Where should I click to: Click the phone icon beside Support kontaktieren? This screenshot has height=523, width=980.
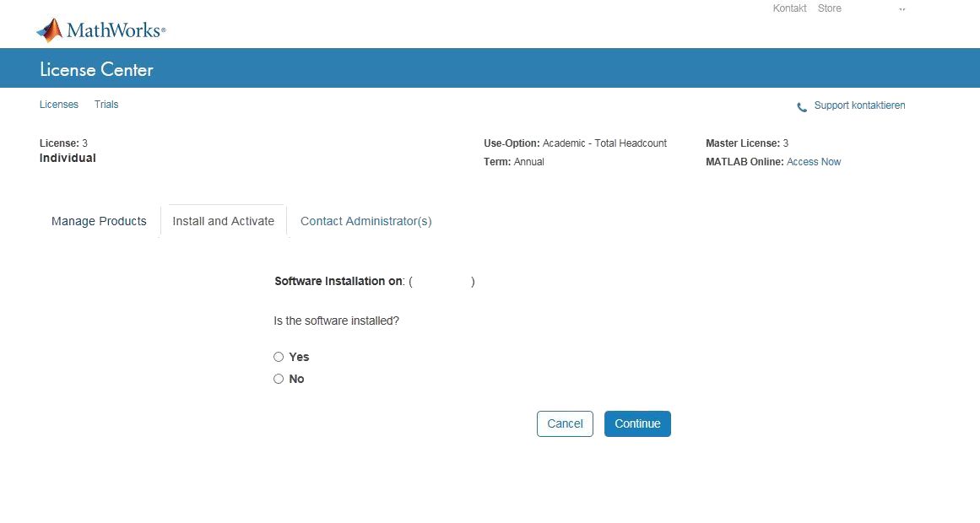point(802,107)
